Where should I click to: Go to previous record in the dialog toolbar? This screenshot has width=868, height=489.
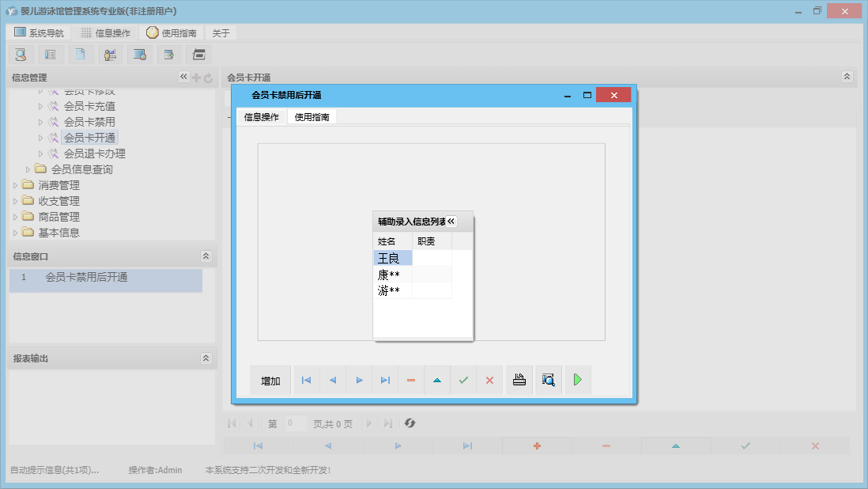click(x=333, y=380)
